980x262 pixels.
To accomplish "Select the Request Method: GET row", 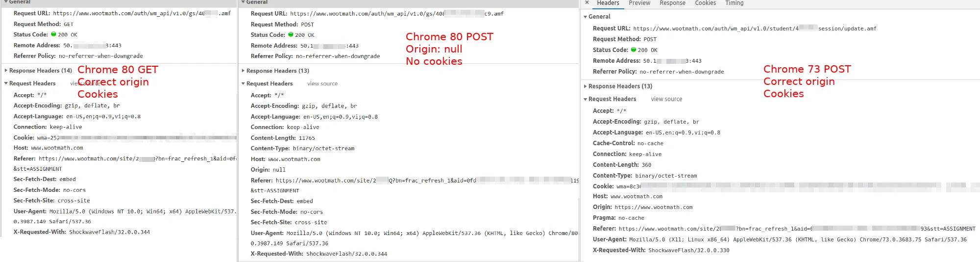I will (44, 24).
